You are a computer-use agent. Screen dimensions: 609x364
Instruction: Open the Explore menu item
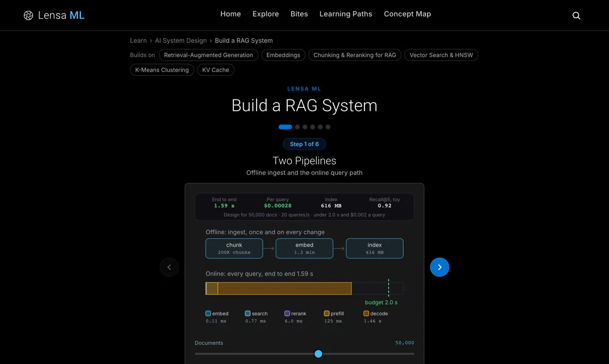[x=266, y=14]
